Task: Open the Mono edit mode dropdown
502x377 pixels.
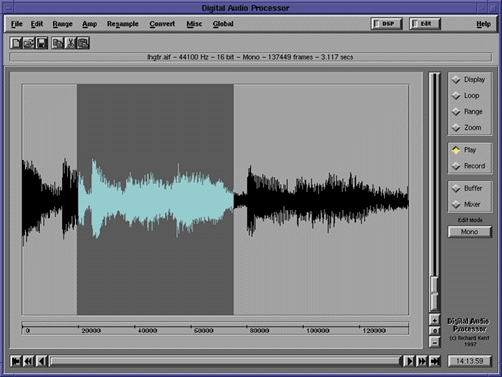Action: coord(470,232)
